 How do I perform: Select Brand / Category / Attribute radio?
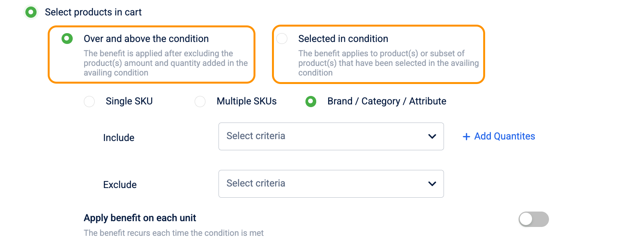pyautogui.click(x=311, y=101)
